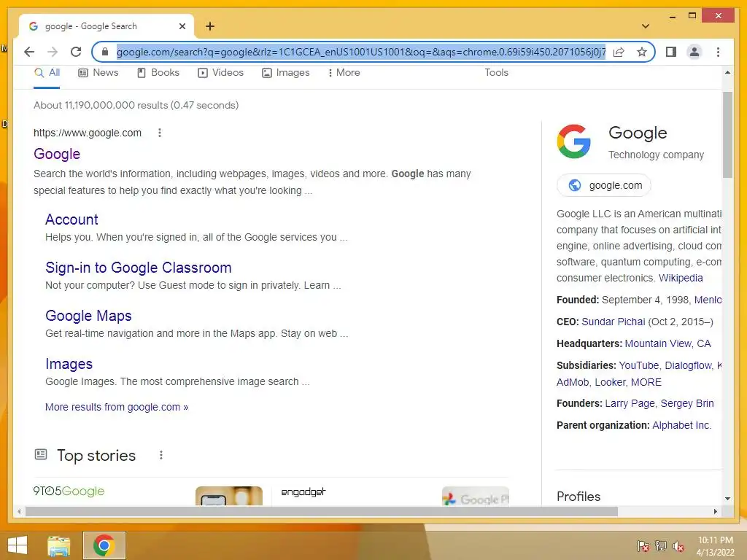Click the browser forward arrow
Screen dimensions: 747x560
pyautogui.click(x=53, y=52)
